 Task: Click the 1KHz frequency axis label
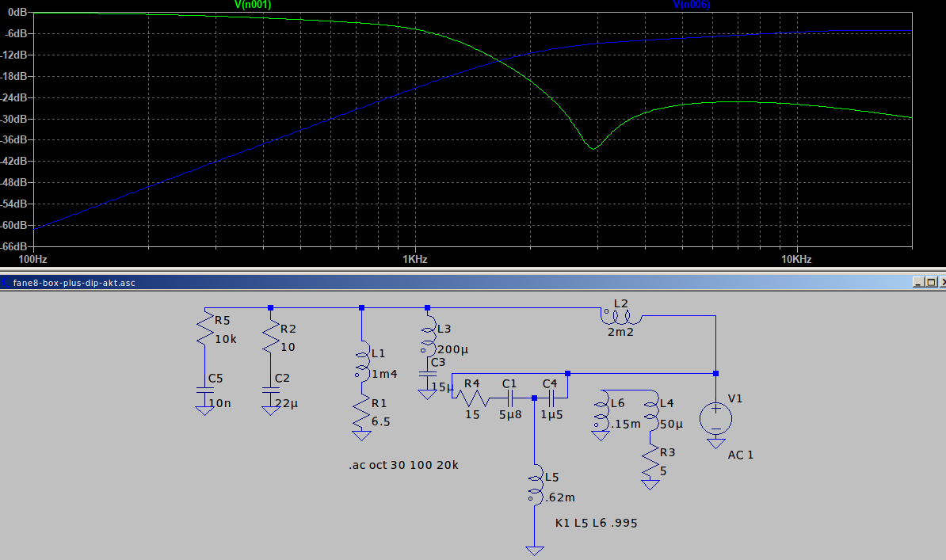tap(414, 260)
